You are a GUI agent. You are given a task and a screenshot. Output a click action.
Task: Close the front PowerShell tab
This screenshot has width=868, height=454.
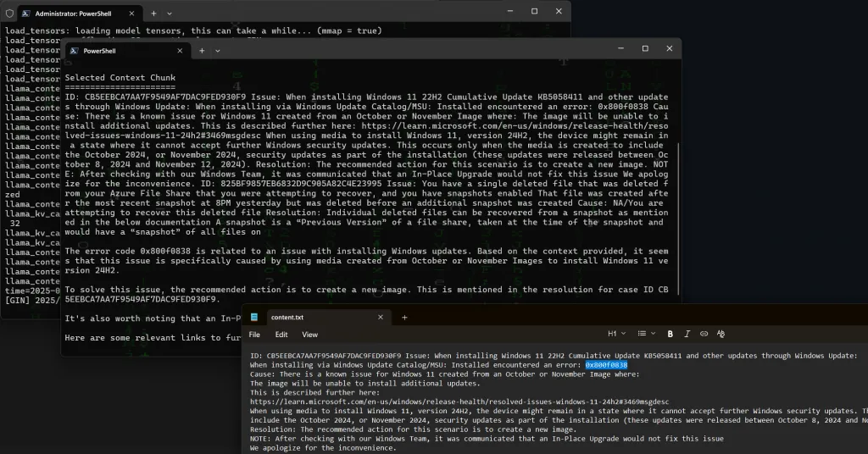[177, 50]
